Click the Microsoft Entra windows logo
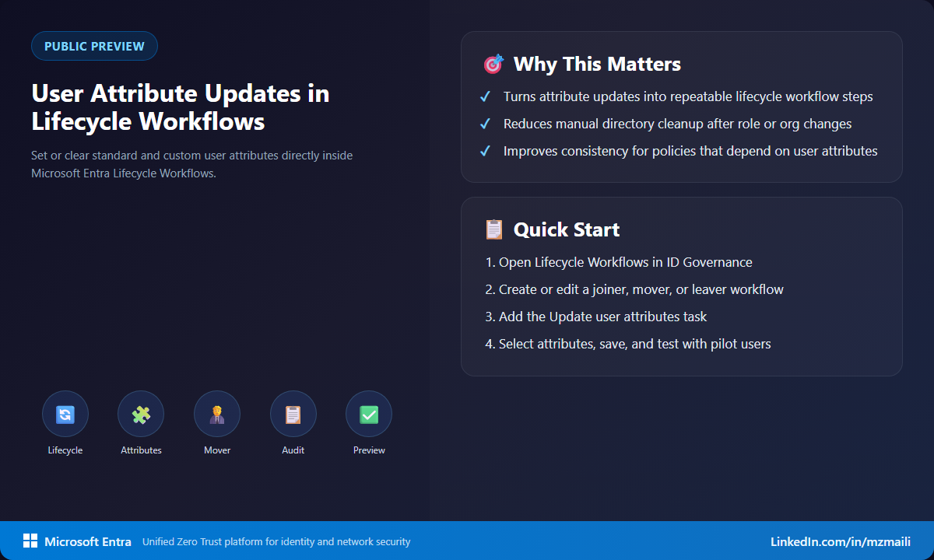This screenshot has width=934, height=560. click(30, 541)
